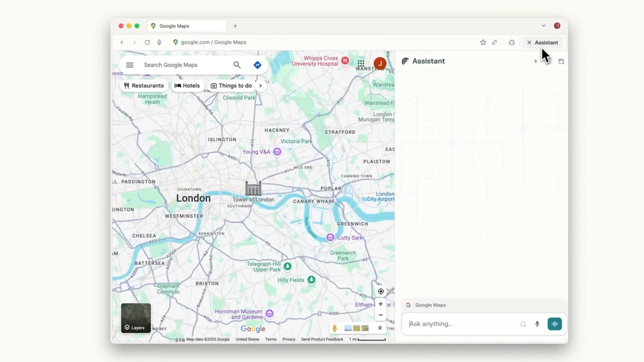Click the screen selection icon in the ask box
Viewport: 644px width, 362px height.
pyautogui.click(x=523, y=324)
